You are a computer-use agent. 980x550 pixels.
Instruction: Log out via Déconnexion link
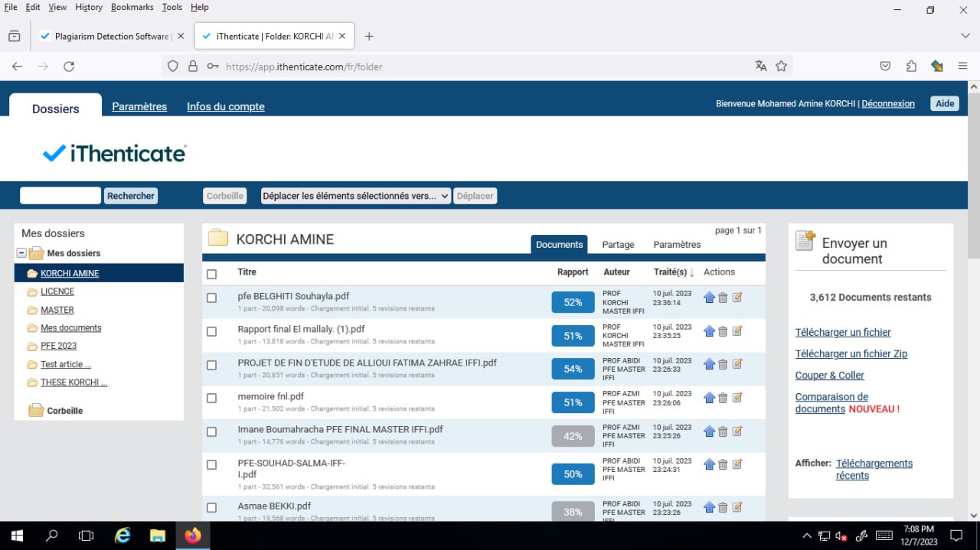(x=888, y=104)
